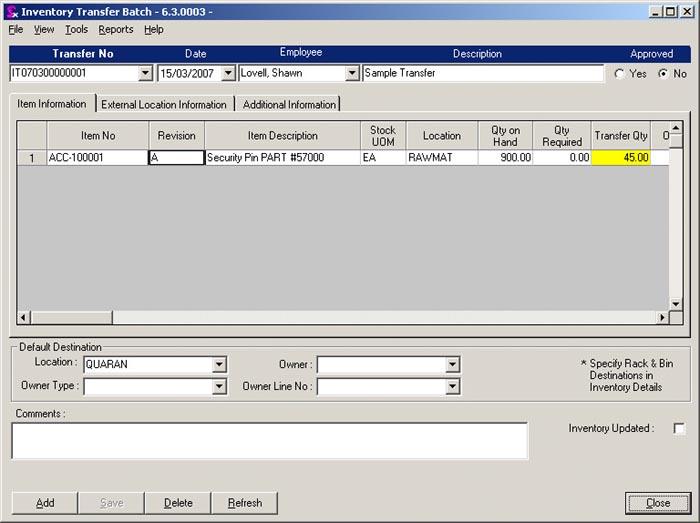Screen dimensions: 700x523
Task: Open the Default Destination Location dropdown
Action: 219,365
